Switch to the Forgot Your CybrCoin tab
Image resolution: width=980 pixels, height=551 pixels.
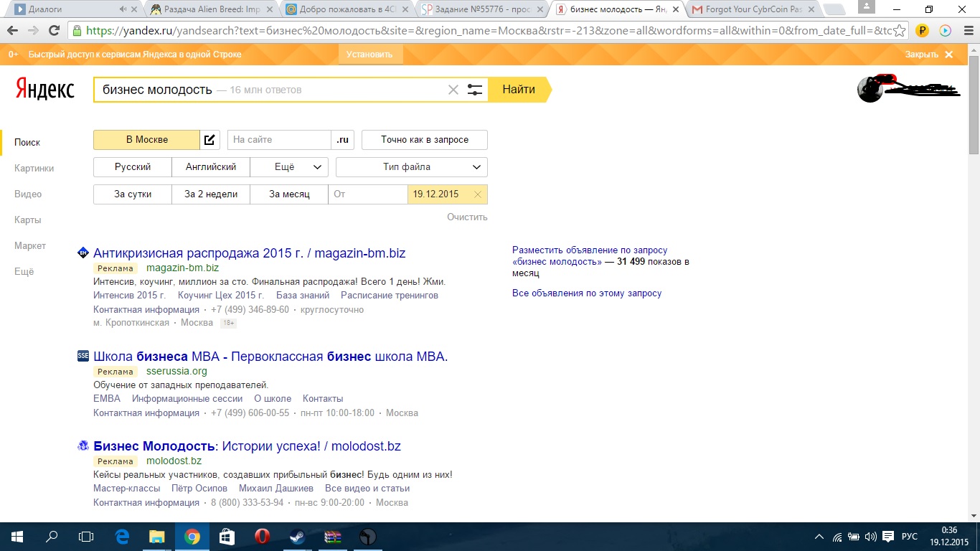click(752, 9)
